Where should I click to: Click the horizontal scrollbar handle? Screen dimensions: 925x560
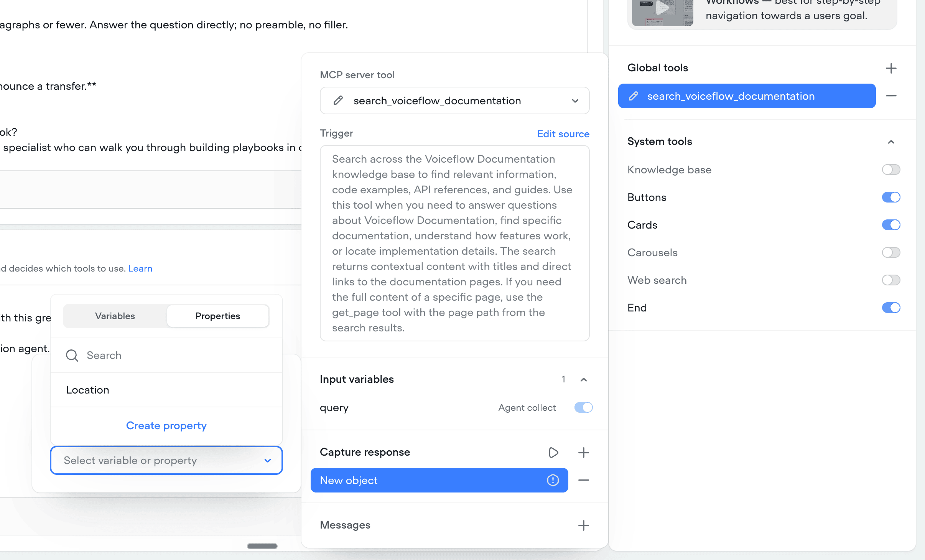point(262,546)
